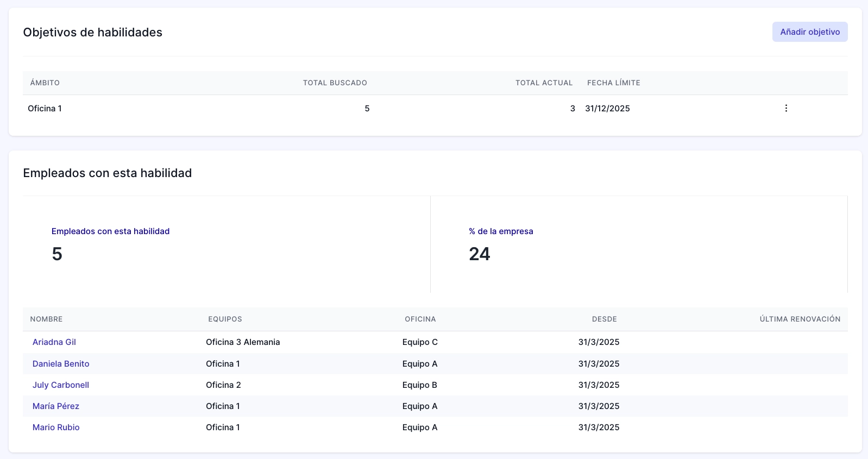The image size is (868, 459).
Task: Click the EQUIPOS column header
Action: pyautogui.click(x=225, y=319)
